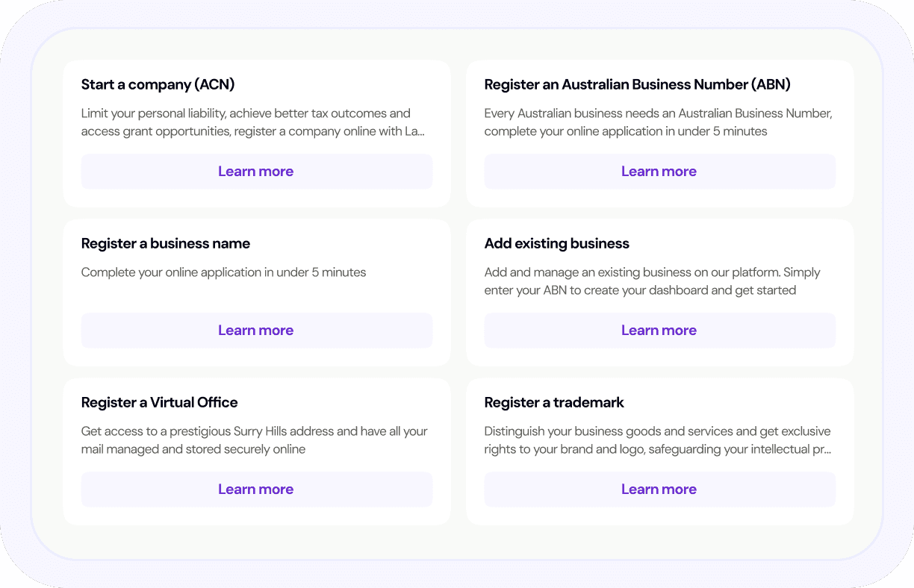914x588 pixels.
Task: Click Learn more for Australian Business Number
Action: click(x=659, y=172)
